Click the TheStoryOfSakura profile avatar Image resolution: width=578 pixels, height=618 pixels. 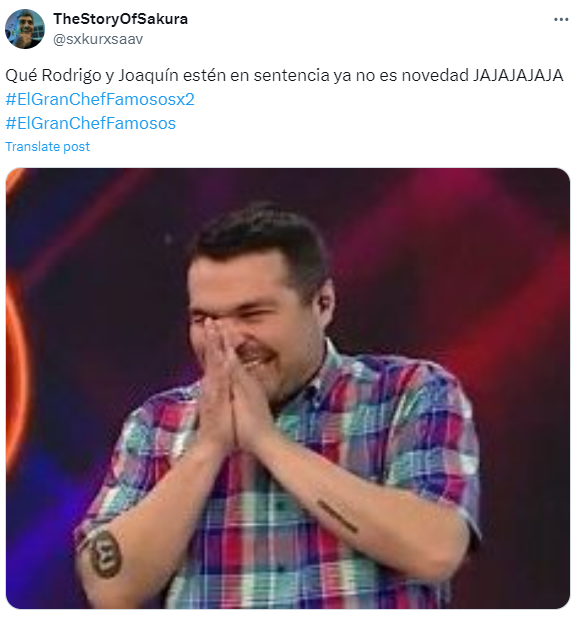point(25,29)
